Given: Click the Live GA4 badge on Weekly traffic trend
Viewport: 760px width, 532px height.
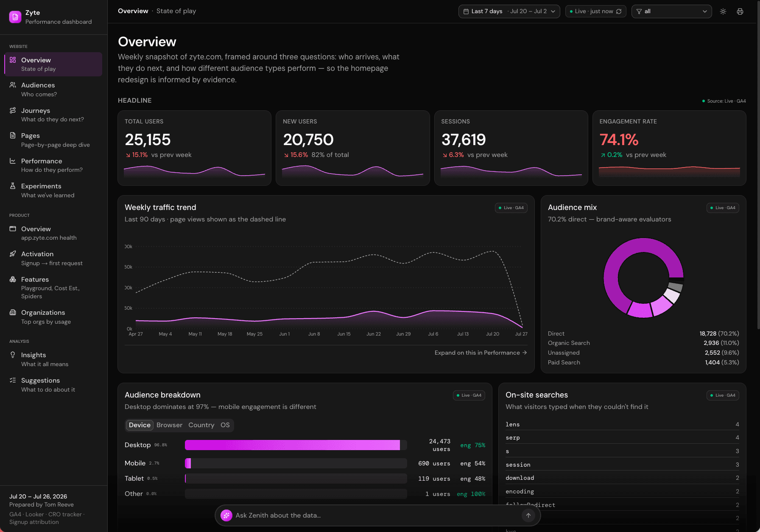Looking at the screenshot, I should pos(511,208).
